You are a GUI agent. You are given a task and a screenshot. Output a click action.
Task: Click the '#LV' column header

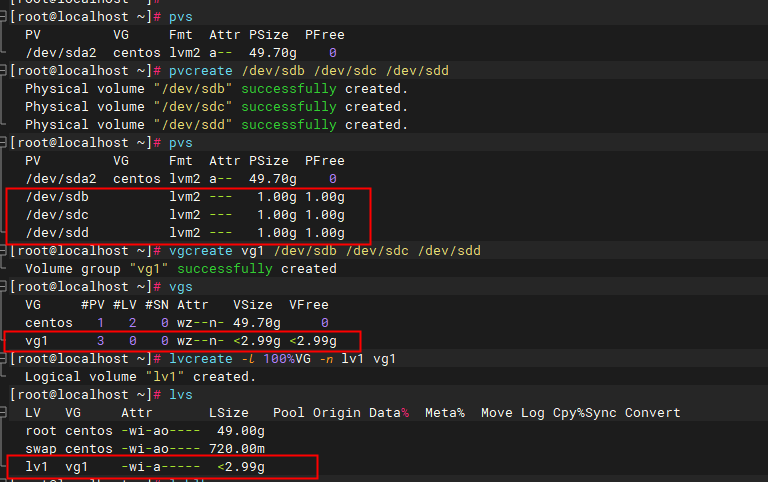pos(125,305)
